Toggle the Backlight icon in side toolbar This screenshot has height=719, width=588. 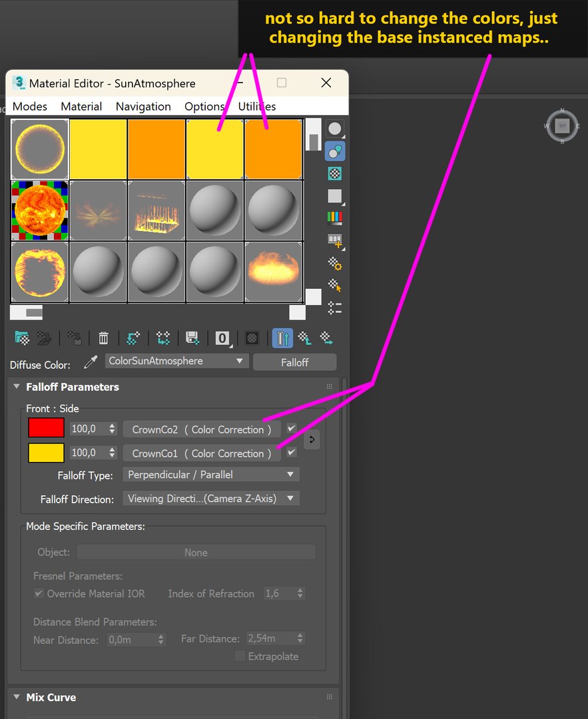click(335, 151)
